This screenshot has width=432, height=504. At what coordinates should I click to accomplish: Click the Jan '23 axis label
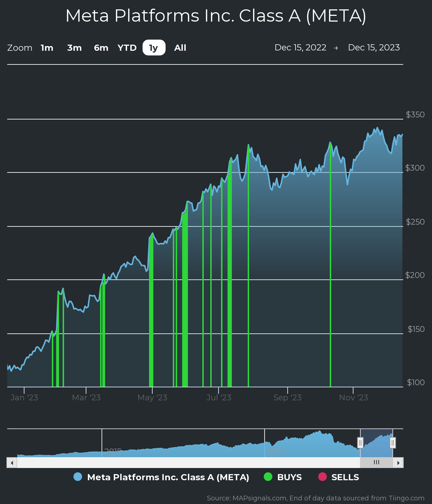[24, 397]
